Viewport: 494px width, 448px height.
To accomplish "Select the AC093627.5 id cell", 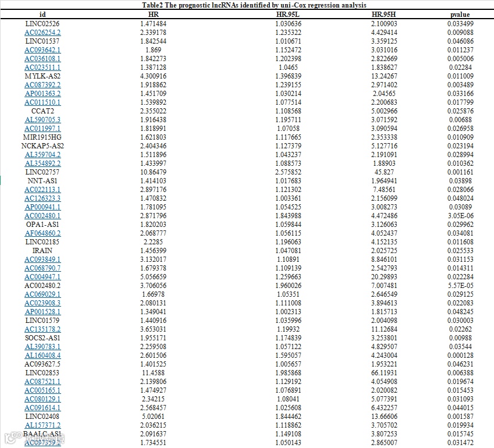I will pos(42,364).
